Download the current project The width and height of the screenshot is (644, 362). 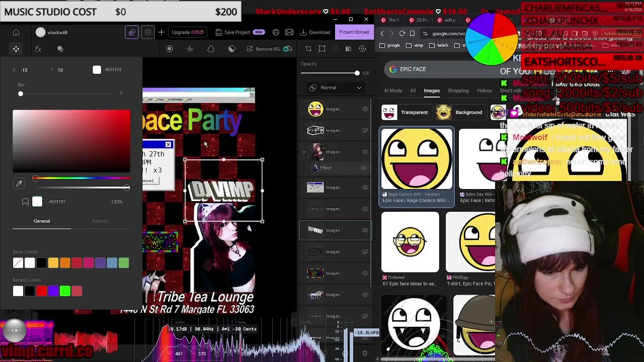(x=315, y=32)
